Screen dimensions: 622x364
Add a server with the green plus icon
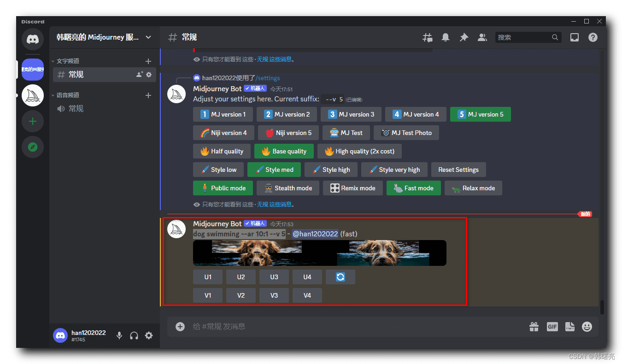33,122
